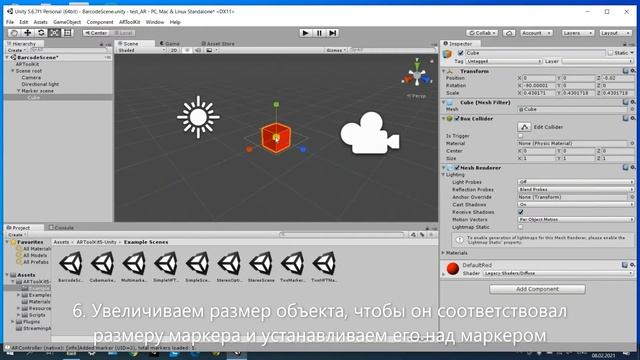
Task: Select the directional light sun gizmo
Action: [198, 117]
